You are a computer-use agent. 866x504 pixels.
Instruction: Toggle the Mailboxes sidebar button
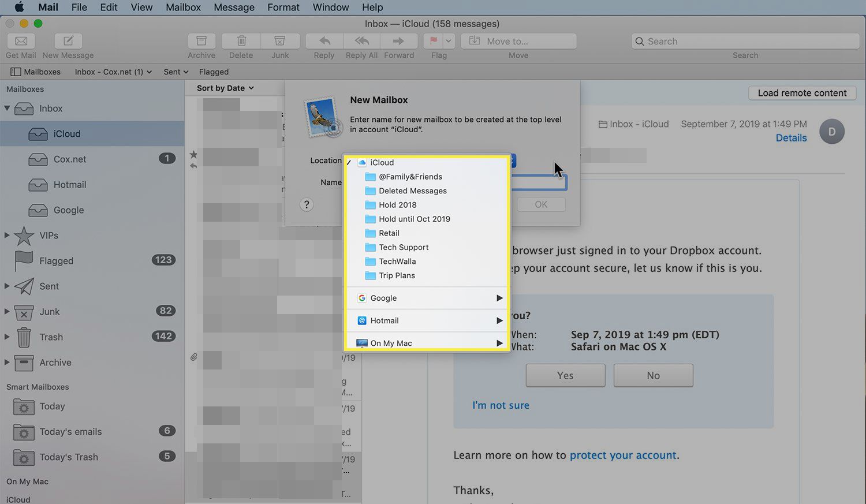click(35, 72)
